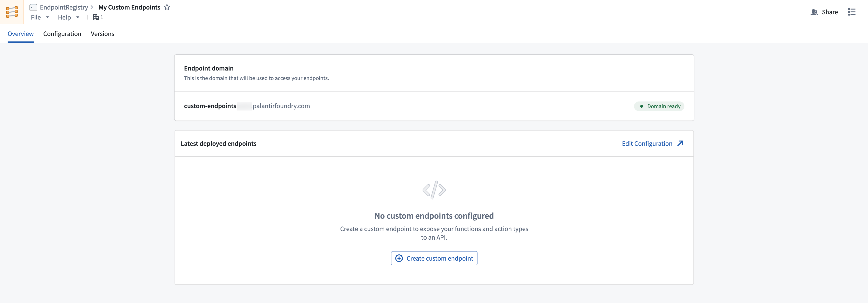Click the resource icon beside EndpointRegistry breadcrumb

click(x=33, y=7)
